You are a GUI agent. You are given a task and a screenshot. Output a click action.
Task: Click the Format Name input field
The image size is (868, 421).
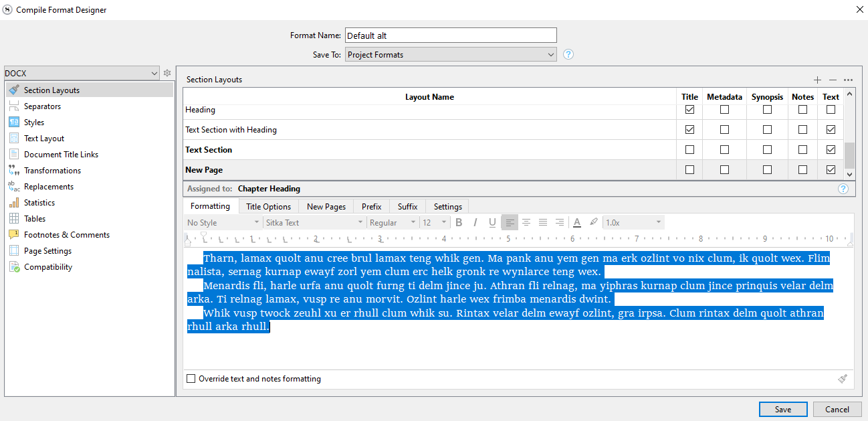point(451,35)
